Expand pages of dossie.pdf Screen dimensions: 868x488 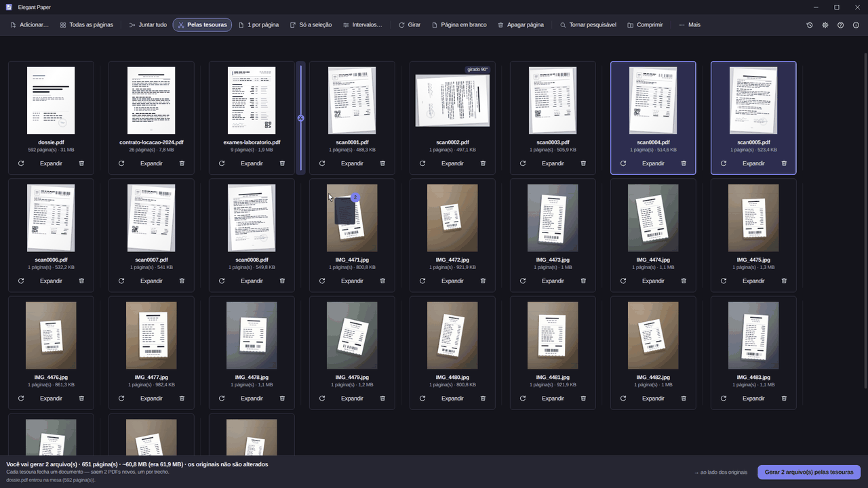point(51,163)
